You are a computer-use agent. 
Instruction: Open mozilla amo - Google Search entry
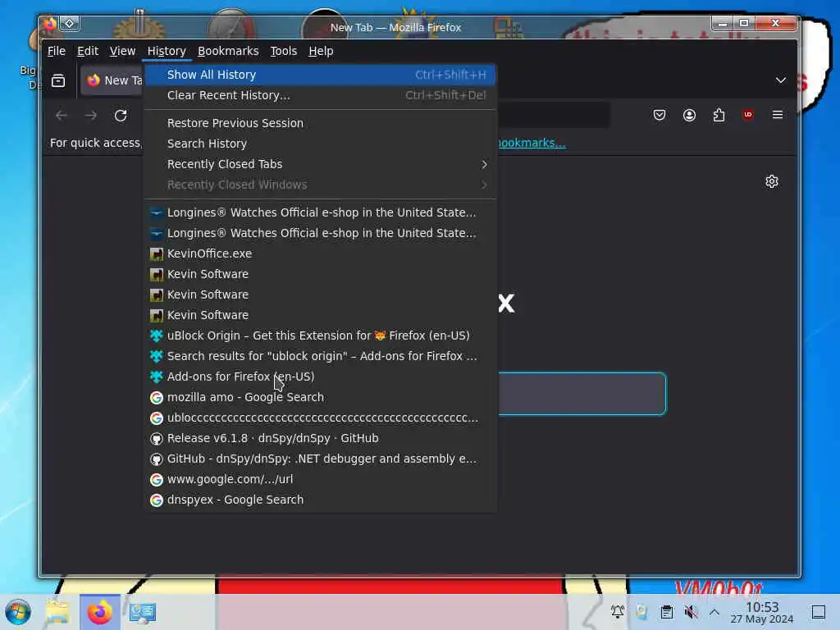(x=321, y=397)
